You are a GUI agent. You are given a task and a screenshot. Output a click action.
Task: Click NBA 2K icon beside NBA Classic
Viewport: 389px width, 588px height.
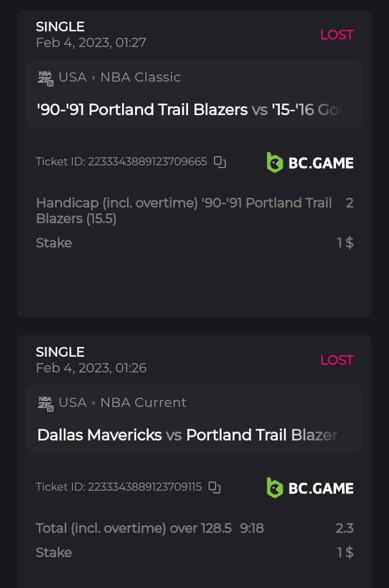tap(45, 78)
